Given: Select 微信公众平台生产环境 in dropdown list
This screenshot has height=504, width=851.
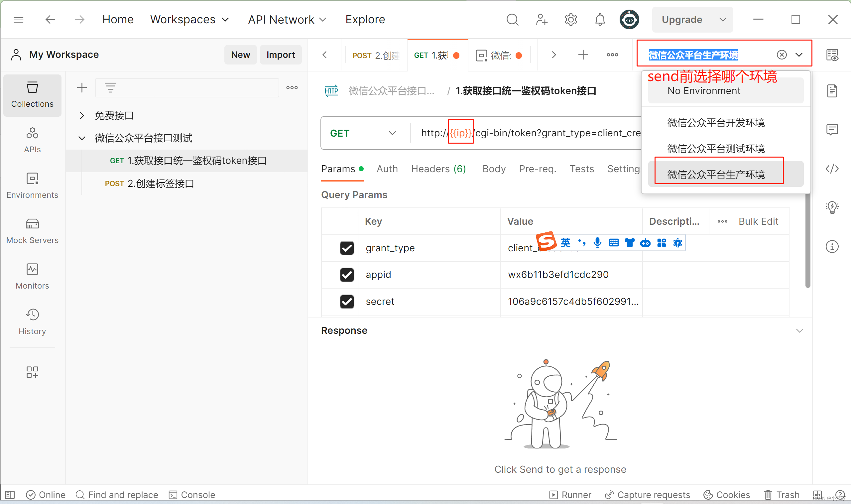Looking at the screenshot, I should pyautogui.click(x=726, y=174).
